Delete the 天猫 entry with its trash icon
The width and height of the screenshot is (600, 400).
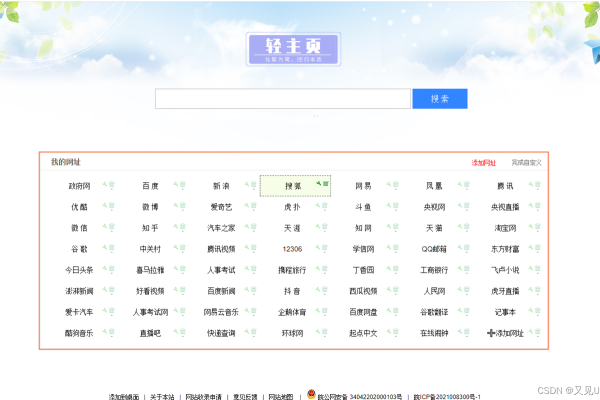pos(467,227)
